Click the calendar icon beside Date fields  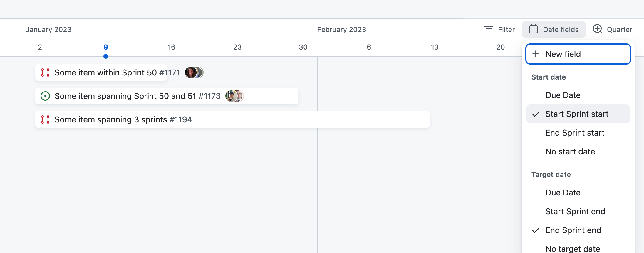click(533, 29)
